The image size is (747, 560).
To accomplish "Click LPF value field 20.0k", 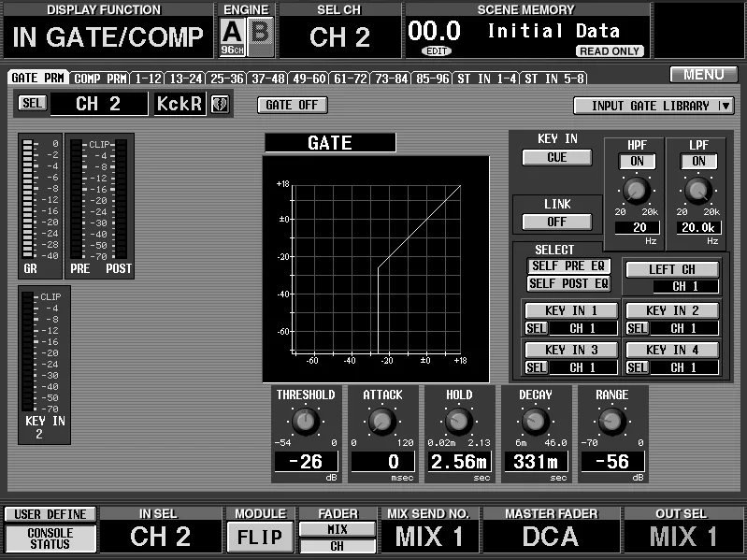I will tap(698, 227).
